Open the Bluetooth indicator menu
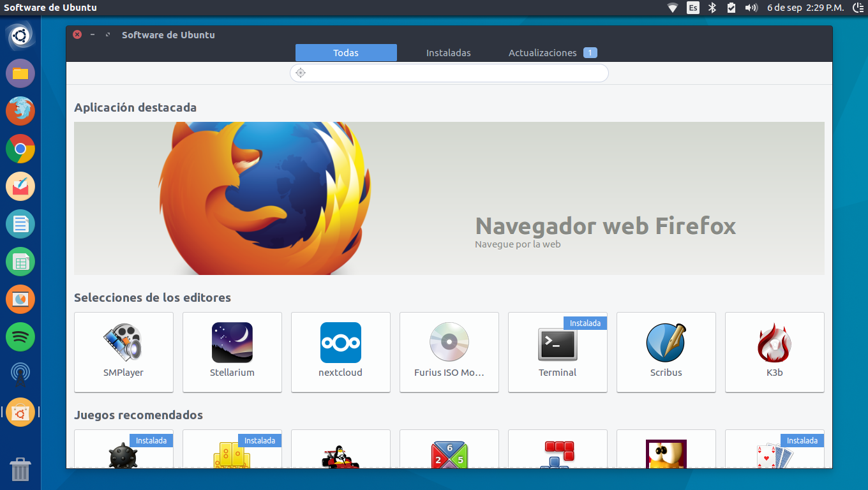The width and height of the screenshot is (868, 490). point(714,8)
